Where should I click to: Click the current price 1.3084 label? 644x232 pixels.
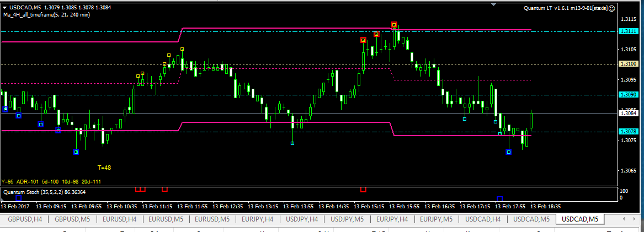(628, 113)
